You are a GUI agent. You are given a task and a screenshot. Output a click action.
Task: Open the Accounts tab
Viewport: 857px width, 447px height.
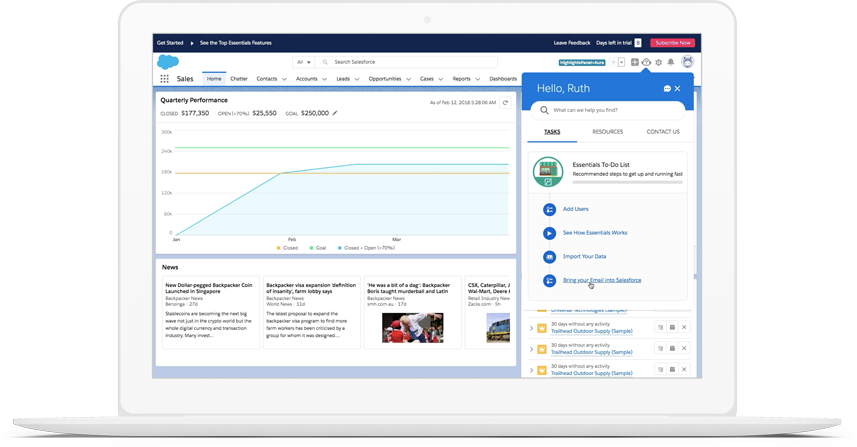pos(307,79)
